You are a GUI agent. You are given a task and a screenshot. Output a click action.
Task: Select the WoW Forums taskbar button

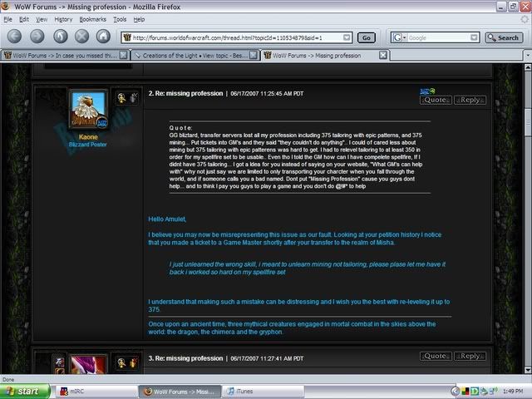point(180,392)
